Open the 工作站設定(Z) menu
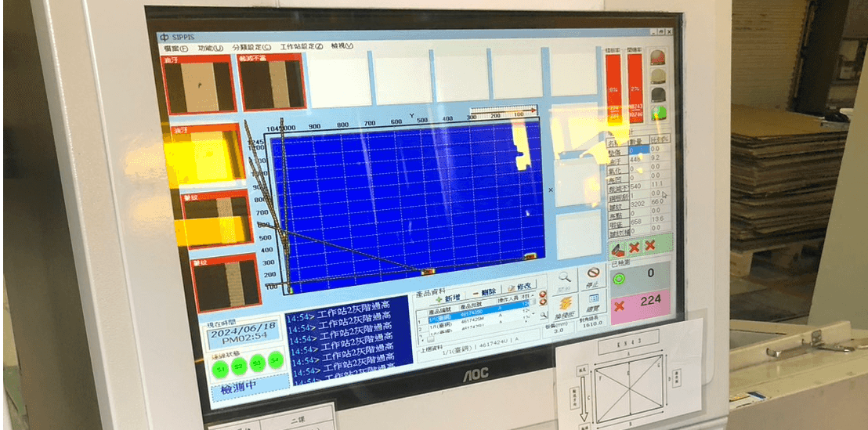The width and height of the screenshot is (868, 430). click(x=302, y=47)
